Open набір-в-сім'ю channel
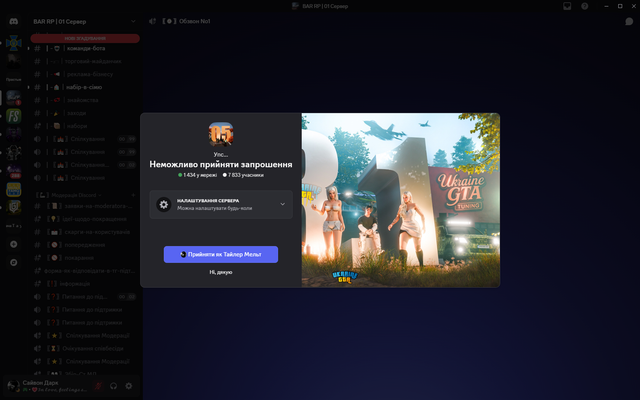The height and width of the screenshot is (400, 640). pyautogui.click(x=84, y=87)
